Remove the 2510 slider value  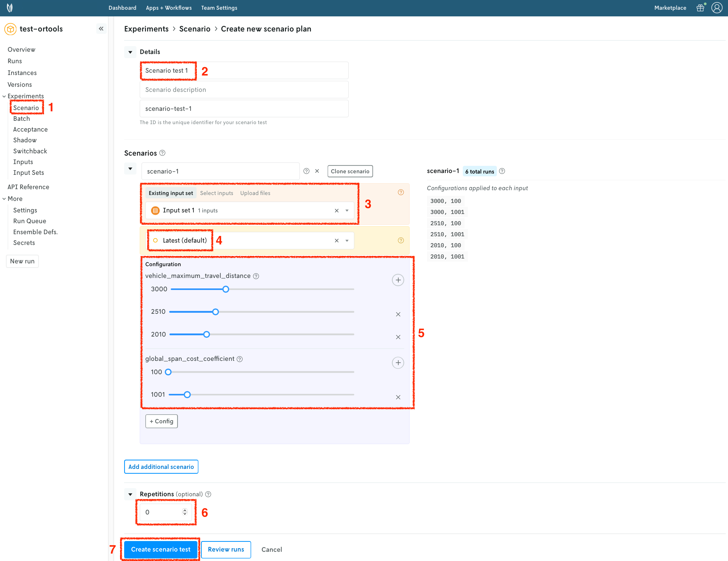(x=398, y=314)
